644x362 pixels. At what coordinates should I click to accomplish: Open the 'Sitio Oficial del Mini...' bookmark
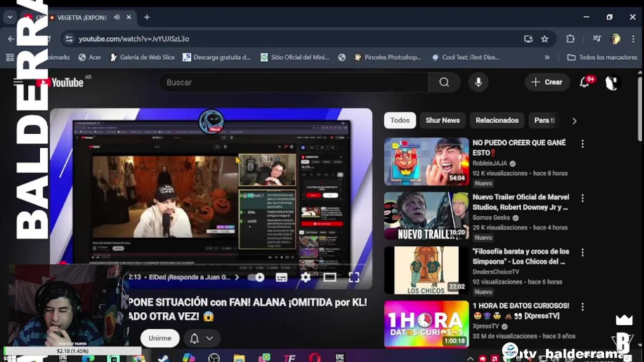click(295, 57)
